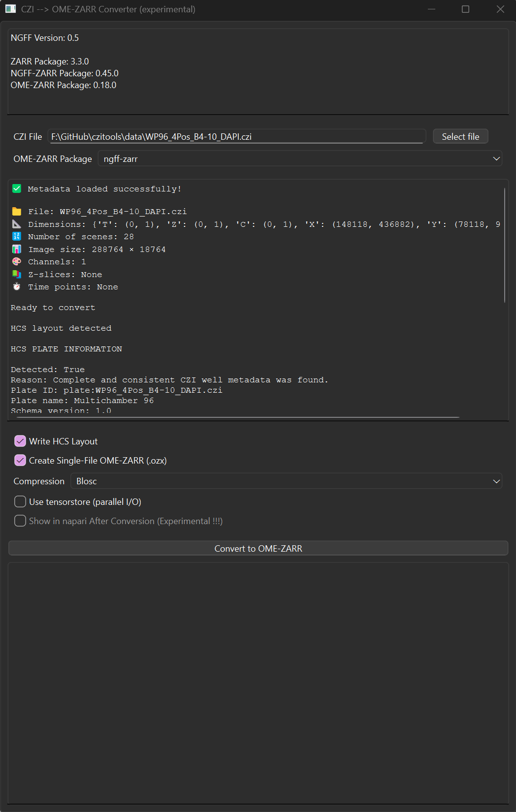Click the ruler icon beside Dimensions
Image resolution: width=516 pixels, height=812 pixels.
tap(17, 224)
